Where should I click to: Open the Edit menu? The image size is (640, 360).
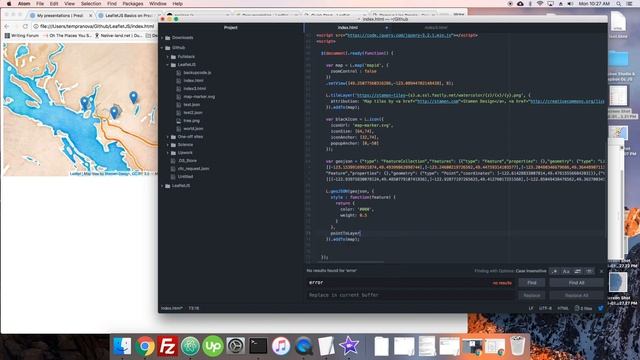point(54,4)
